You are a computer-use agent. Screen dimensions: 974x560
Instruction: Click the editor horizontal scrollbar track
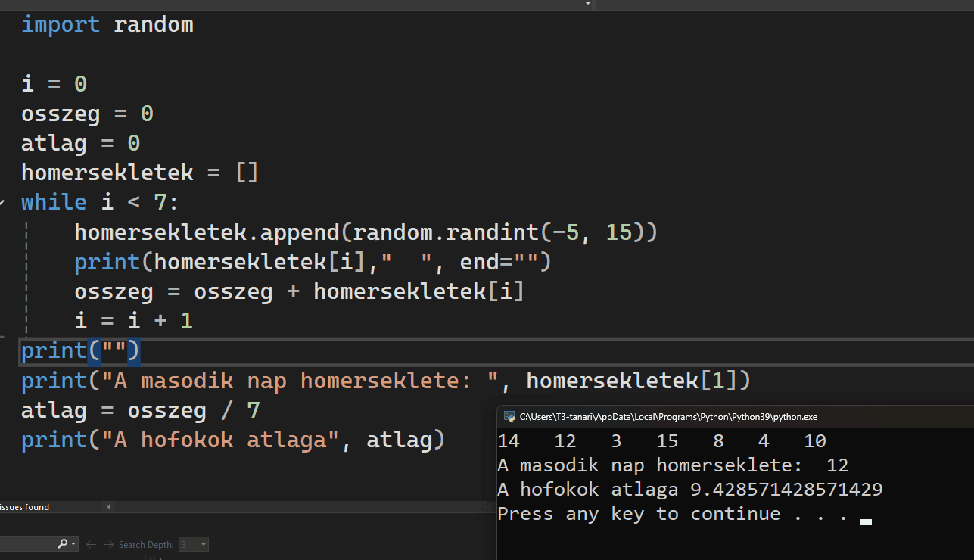[303, 507]
